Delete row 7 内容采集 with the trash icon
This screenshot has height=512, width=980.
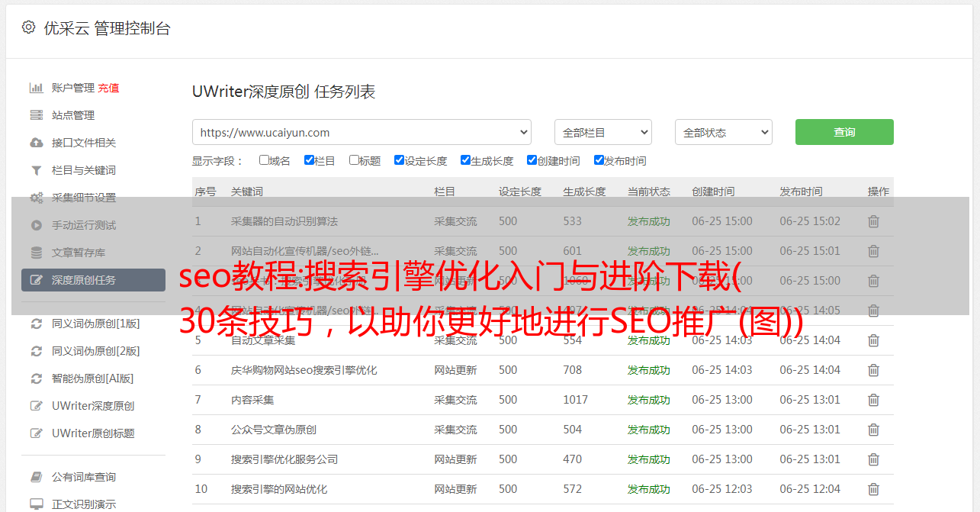(x=874, y=400)
